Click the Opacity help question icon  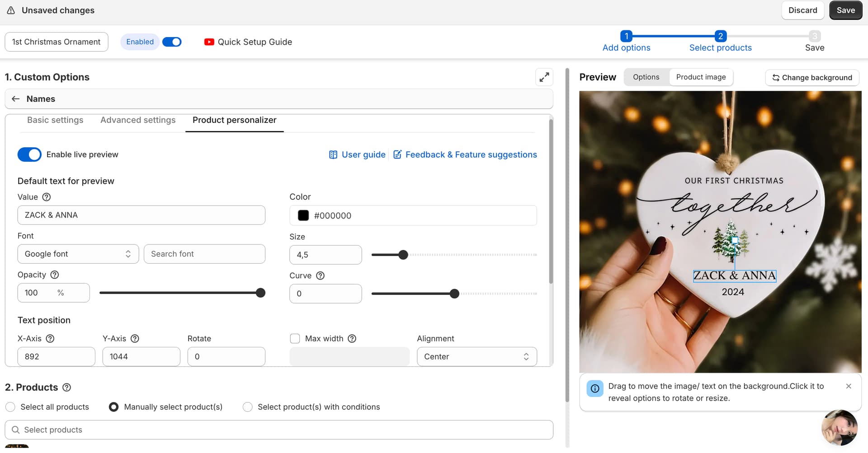point(55,275)
